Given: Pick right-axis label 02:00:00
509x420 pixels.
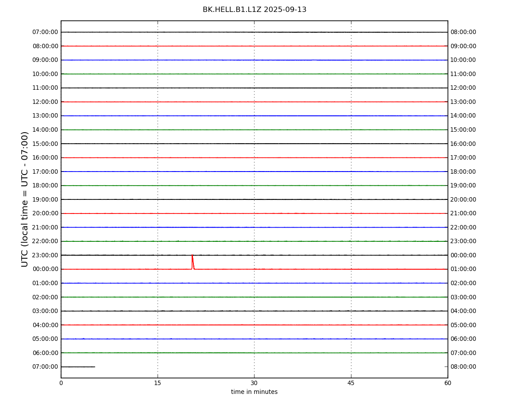Looking at the screenshot, I should click(463, 283).
